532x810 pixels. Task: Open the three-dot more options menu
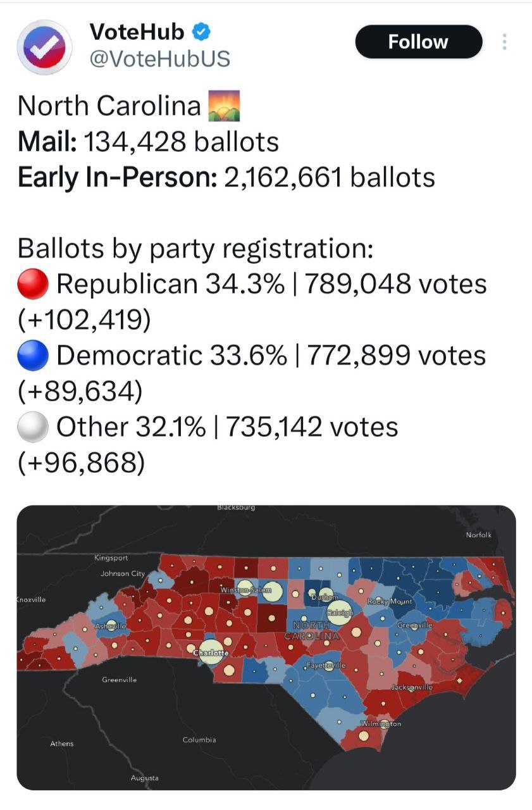pyautogui.click(x=504, y=42)
